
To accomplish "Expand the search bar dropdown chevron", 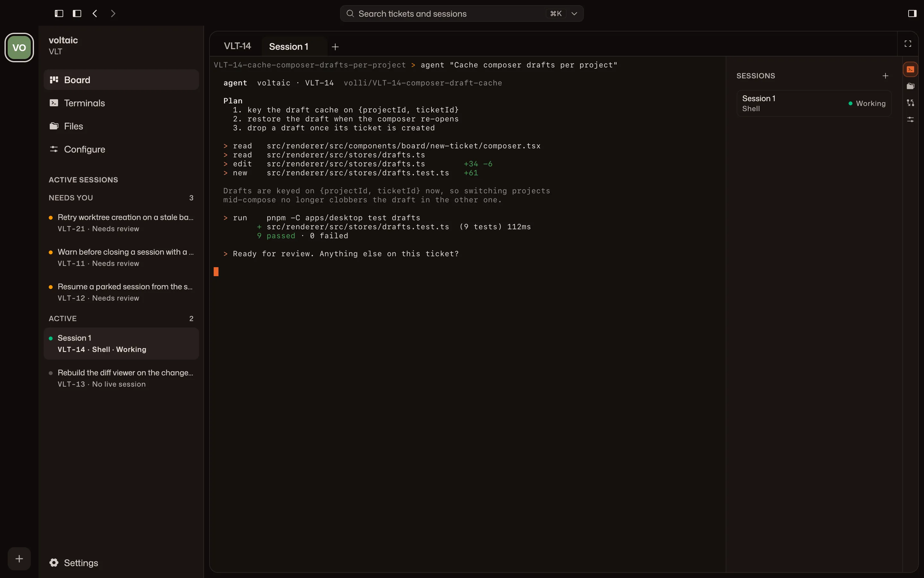I will 574,13.
